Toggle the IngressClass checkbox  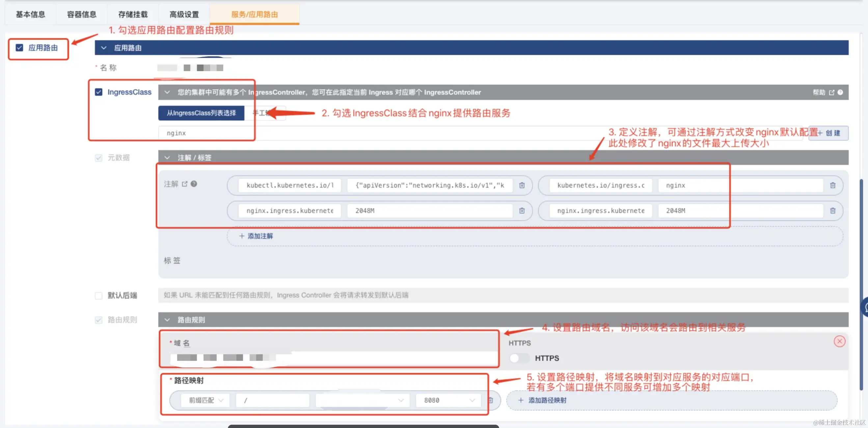pyautogui.click(x=98, y=92)
